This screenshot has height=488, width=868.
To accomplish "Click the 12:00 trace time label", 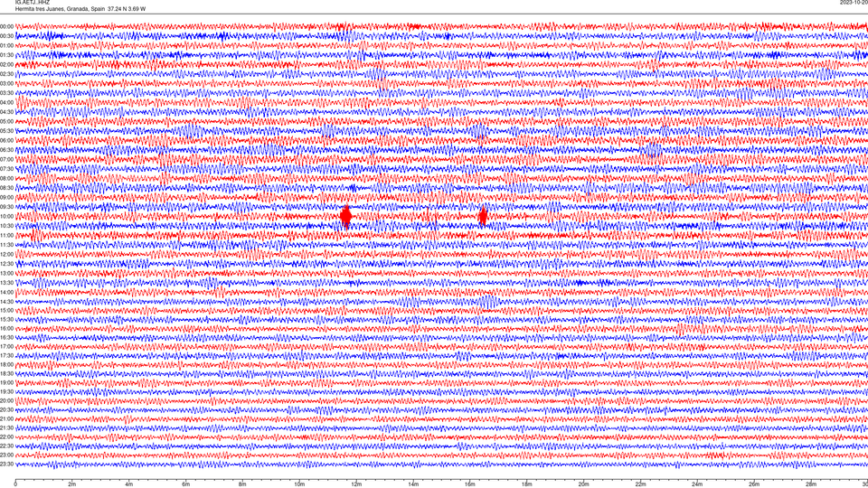I will point(6,255).
